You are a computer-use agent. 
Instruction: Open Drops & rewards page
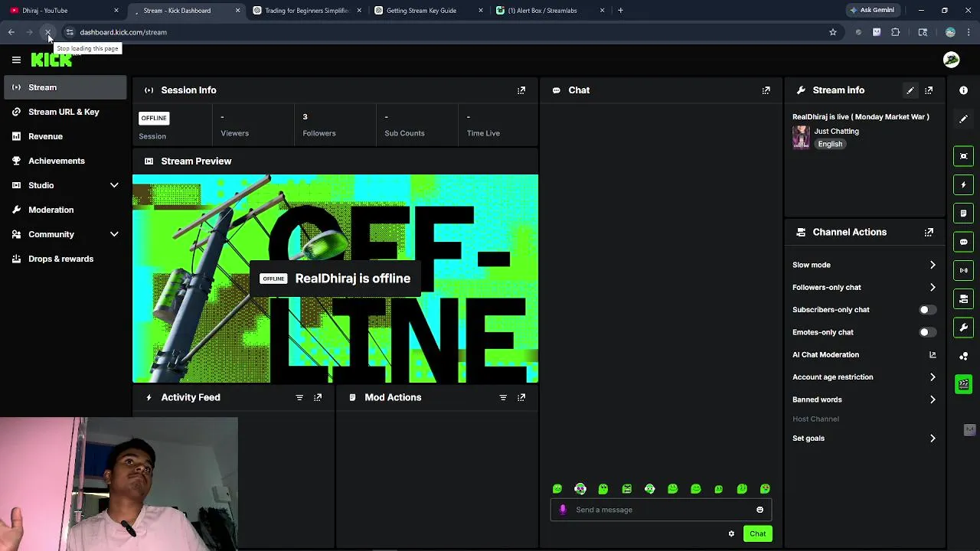click(66, 259)
